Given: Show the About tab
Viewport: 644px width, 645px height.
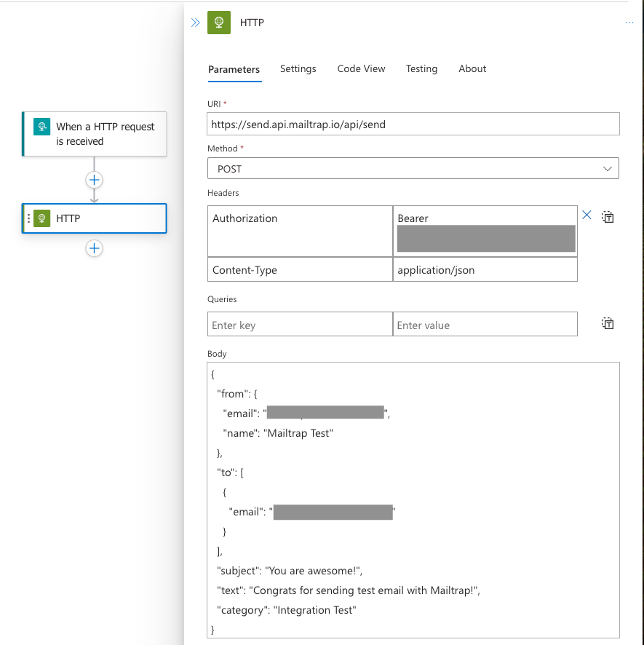Looking at the screenshot, I should pyautogui.click(x=472, y=68).
